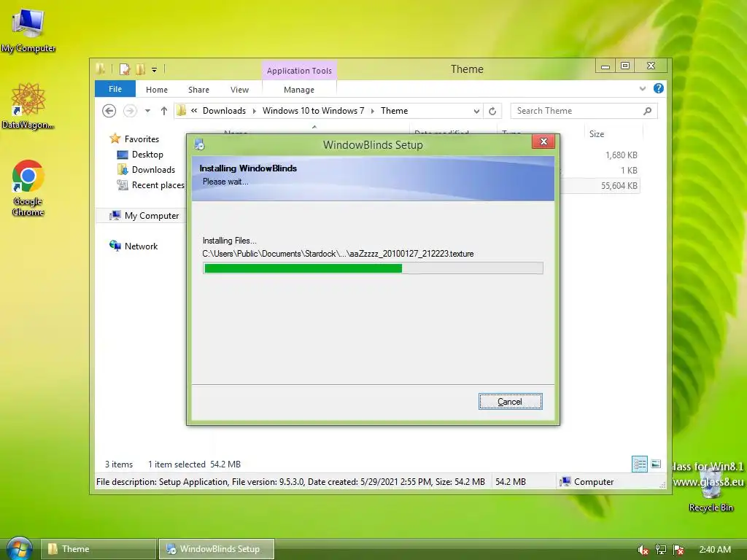Click the 1 KB file size cell
The width and height of the screenshot is (747, 560).
pyautogui.click(x=629, y=171)
